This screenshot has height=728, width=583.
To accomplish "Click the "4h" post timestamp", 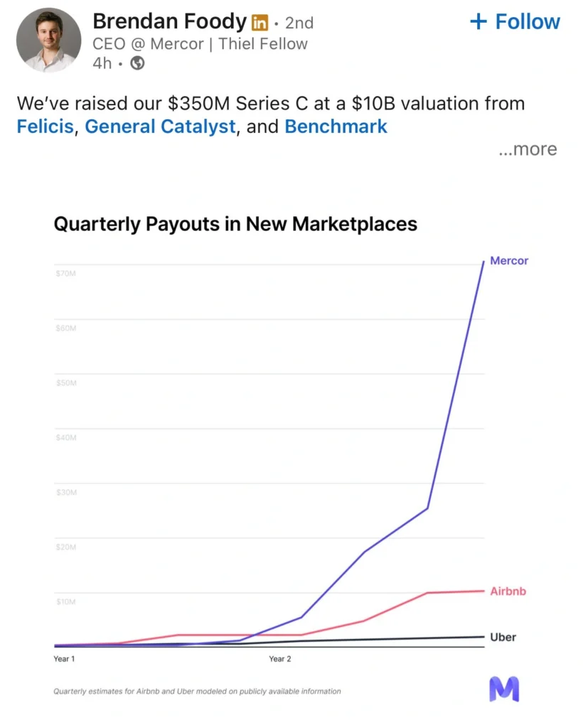I will (x=100, y=65).
